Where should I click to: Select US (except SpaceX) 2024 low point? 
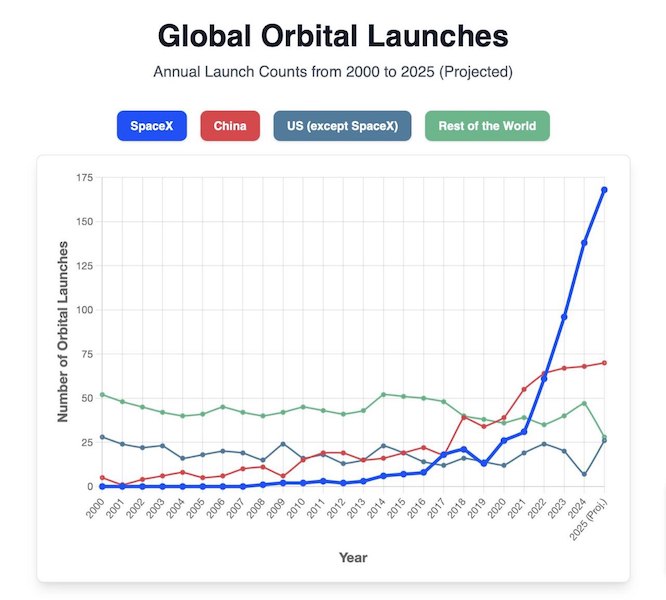[x=584, y=474]
